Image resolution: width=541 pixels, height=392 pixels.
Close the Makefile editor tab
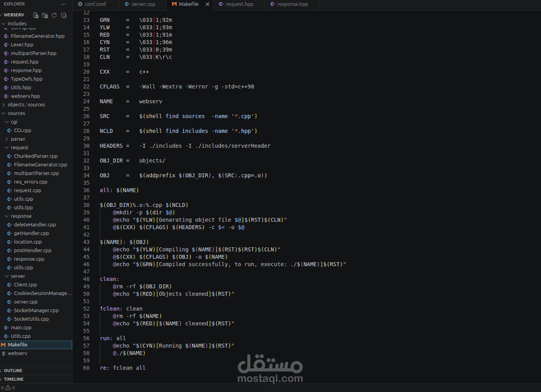click(x=207, y=4)
